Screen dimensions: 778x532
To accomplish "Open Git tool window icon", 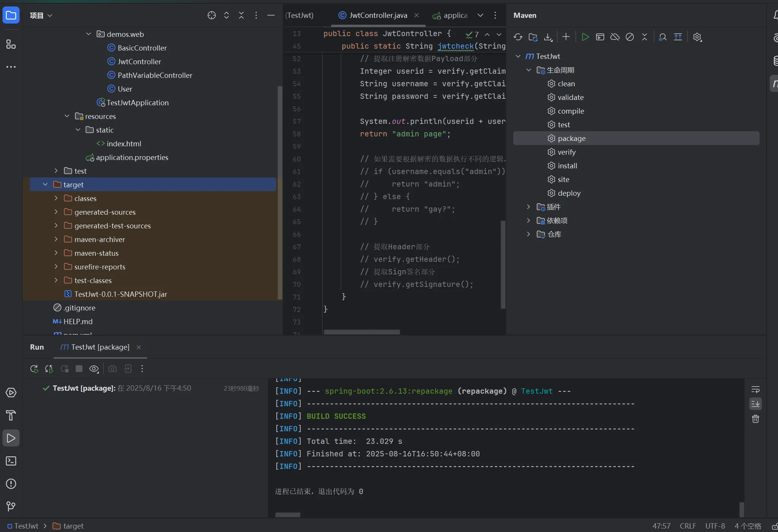I will [x=11, y=506].
